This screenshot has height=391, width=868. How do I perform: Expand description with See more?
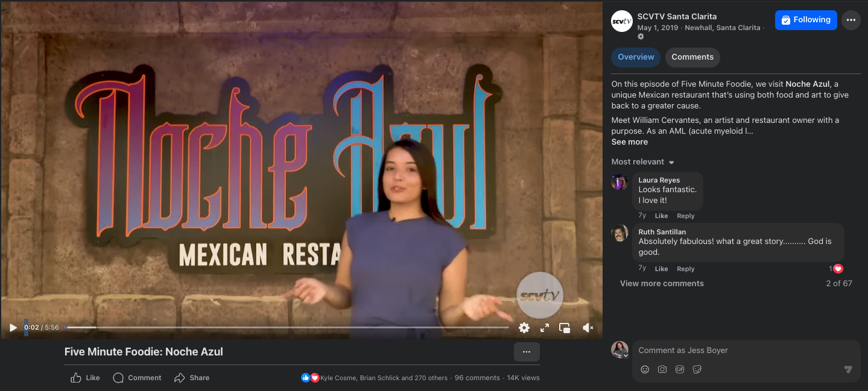click(x=629, y=142)
